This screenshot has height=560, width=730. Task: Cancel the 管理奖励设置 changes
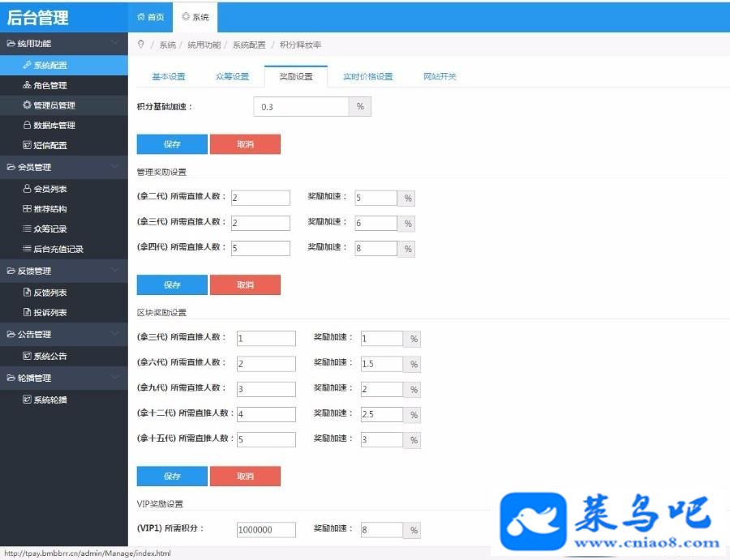245,284
